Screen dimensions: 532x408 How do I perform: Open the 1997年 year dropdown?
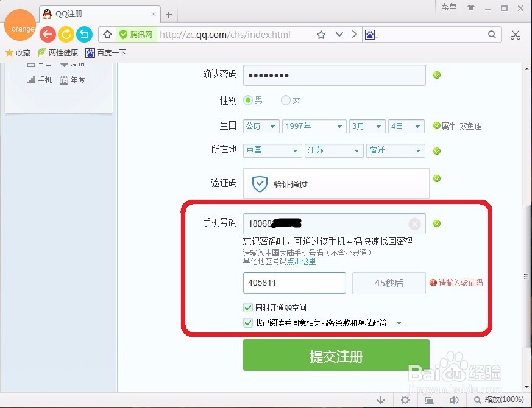point(314,126)
